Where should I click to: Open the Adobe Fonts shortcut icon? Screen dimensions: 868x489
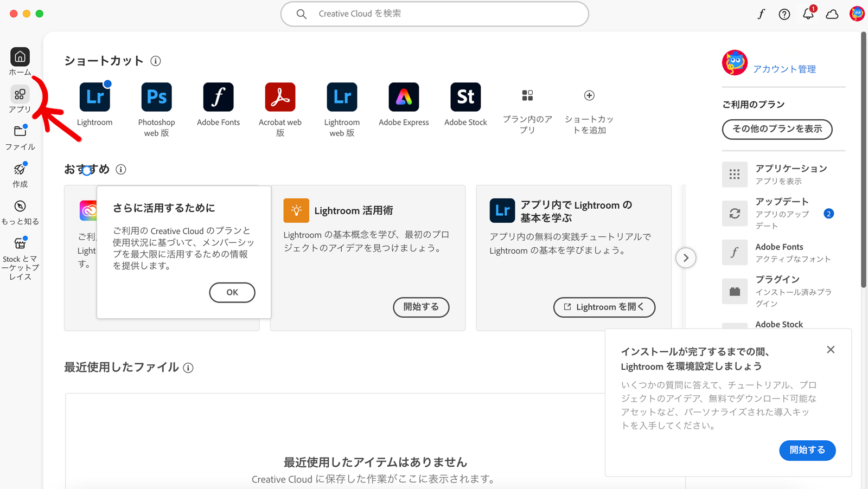click(x=218, y=97)
